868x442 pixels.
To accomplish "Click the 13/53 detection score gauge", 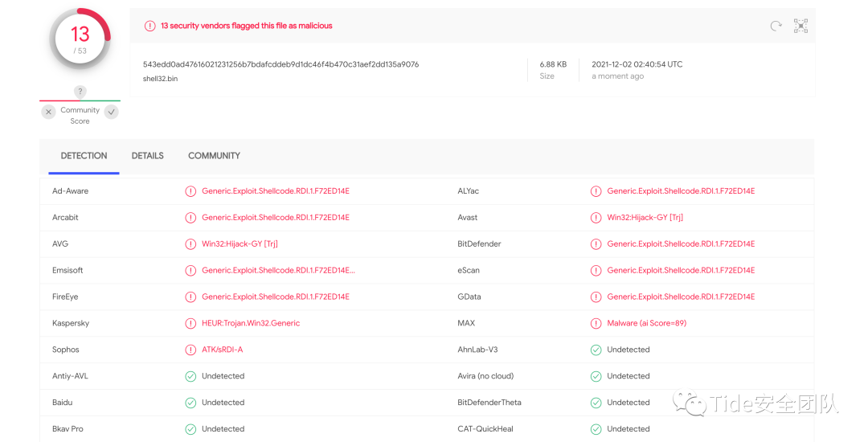I will pos(80,39).
